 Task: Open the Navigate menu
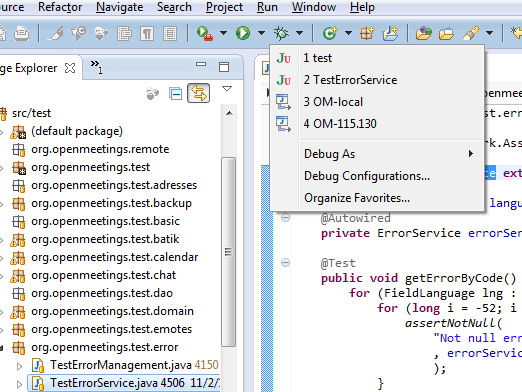[119, 7]
